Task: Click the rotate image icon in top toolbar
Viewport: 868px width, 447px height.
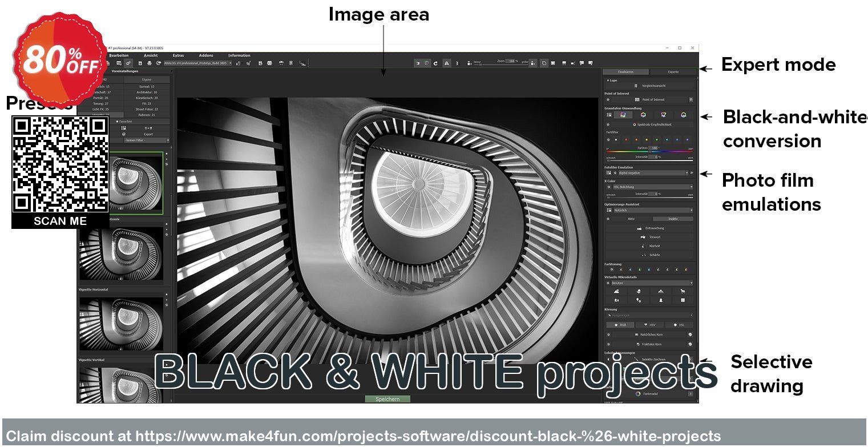Action: tap(435, 63)
